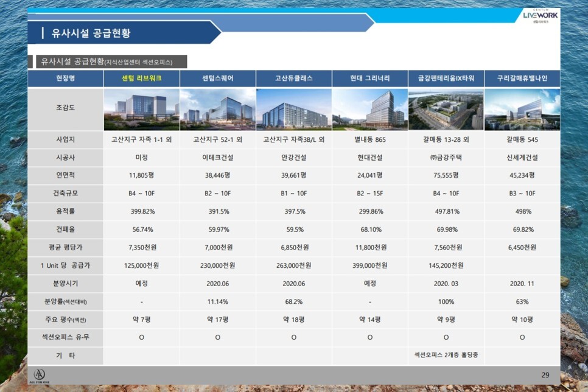The image size is (588, 392).
Task: Click the 약 9평 unit size cell
Action: click(x=446, y=320)
